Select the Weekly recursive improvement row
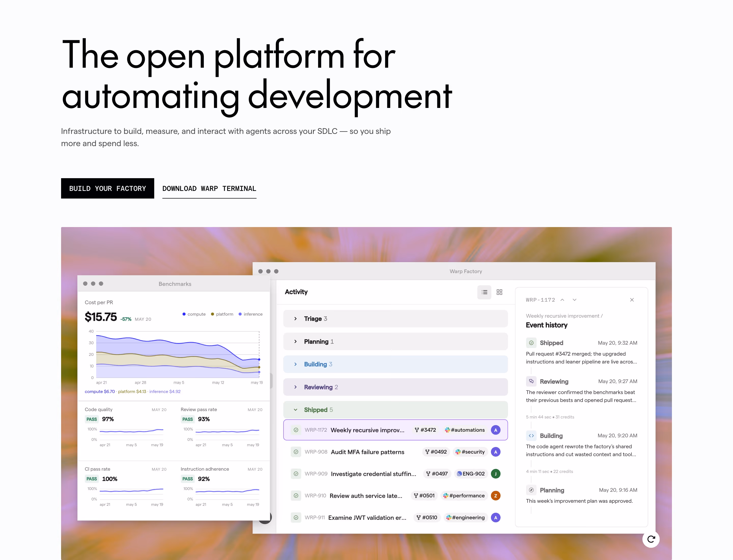The image size is (733, 560). pyautogui.click(x=395, y=430)
